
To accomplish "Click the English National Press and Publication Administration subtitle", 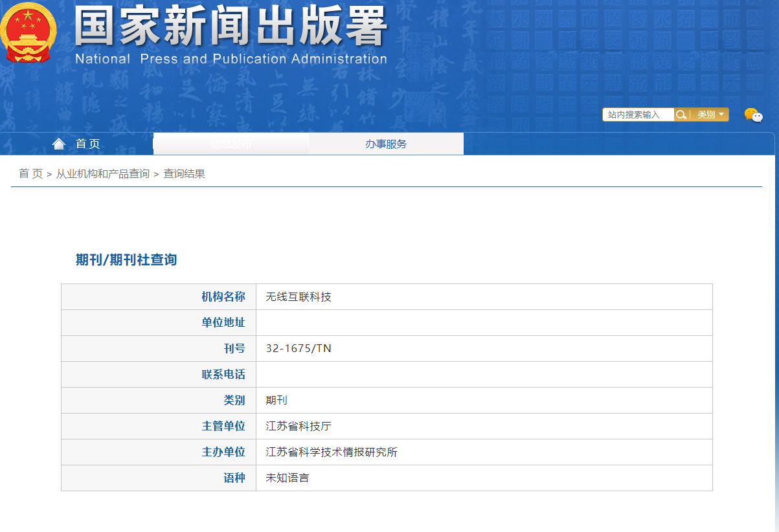I will click(231, 59).
